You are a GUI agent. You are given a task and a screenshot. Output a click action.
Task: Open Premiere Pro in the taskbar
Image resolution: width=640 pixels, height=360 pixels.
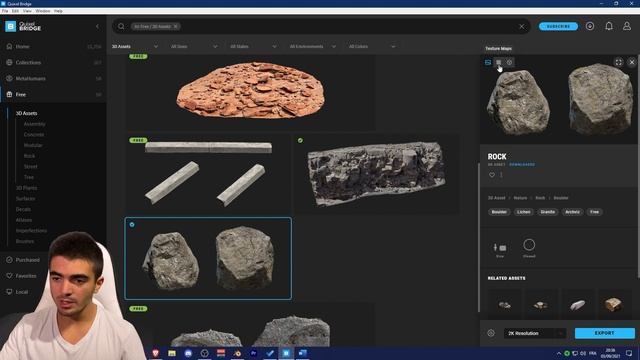tap(253, 353)
